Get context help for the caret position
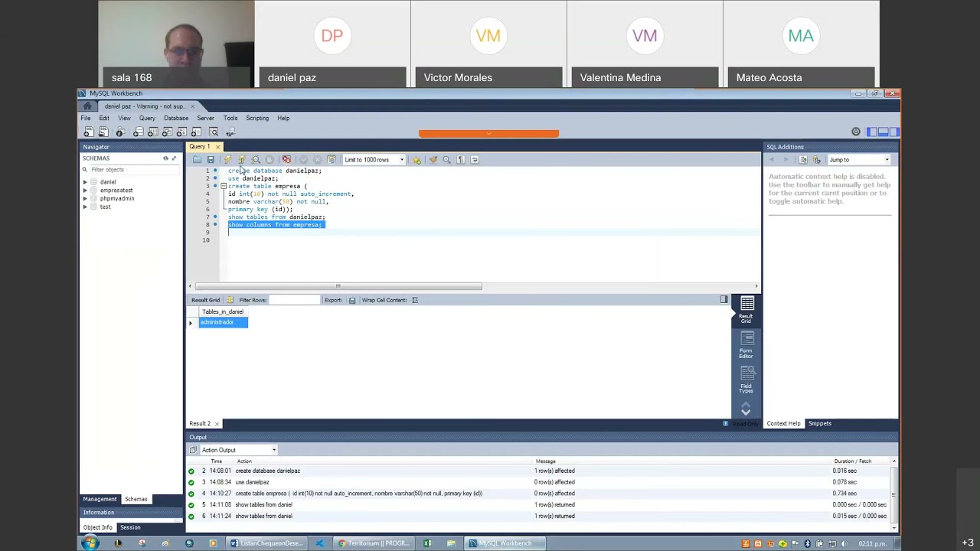 pyautogui.click(x=803, y=160)
